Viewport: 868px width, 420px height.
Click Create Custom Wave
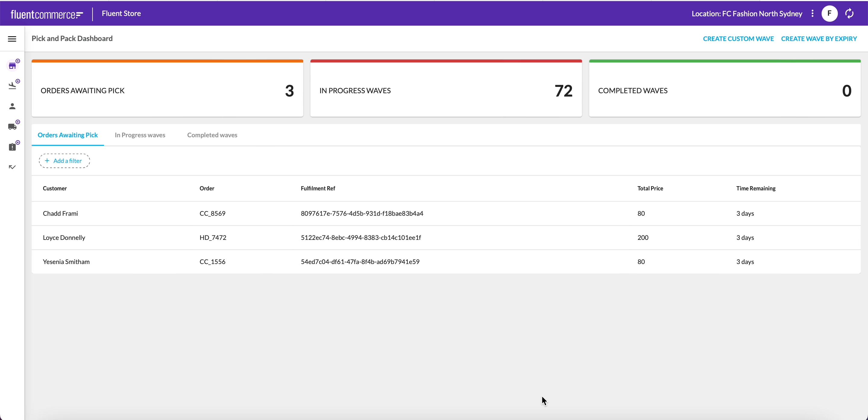point(738,39)
